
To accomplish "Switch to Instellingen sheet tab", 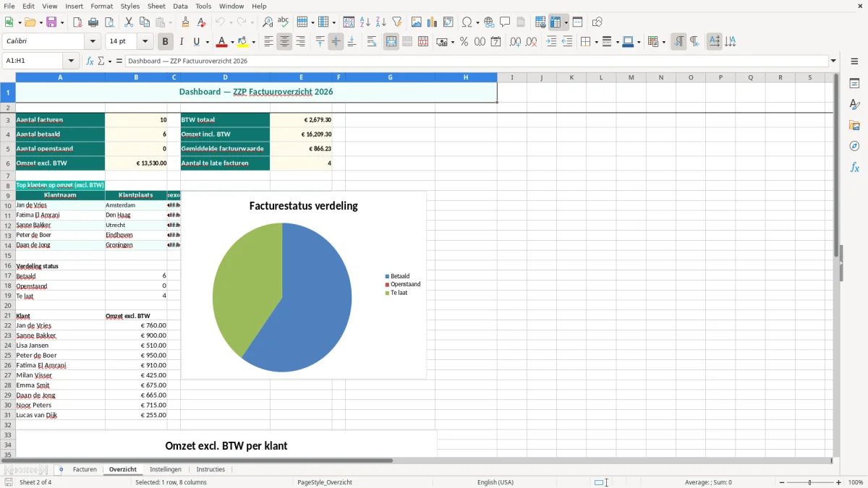I will tap(165, 469).
